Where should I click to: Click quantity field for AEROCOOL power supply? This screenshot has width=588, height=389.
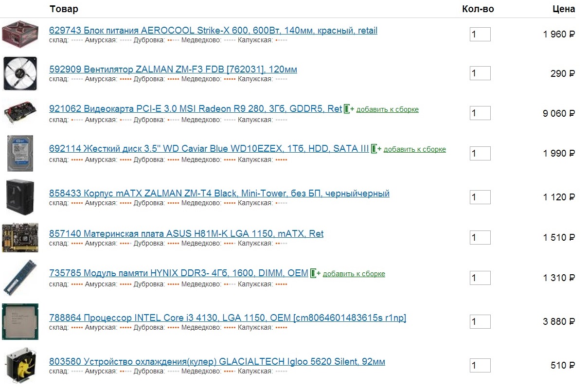pyautogui.click(x=480, y=34)
